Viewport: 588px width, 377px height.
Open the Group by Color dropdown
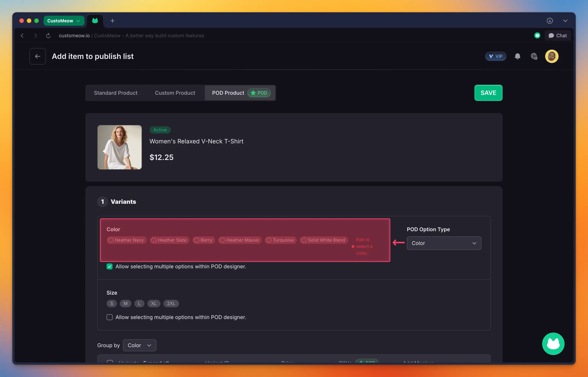click(x=139, y=345)
